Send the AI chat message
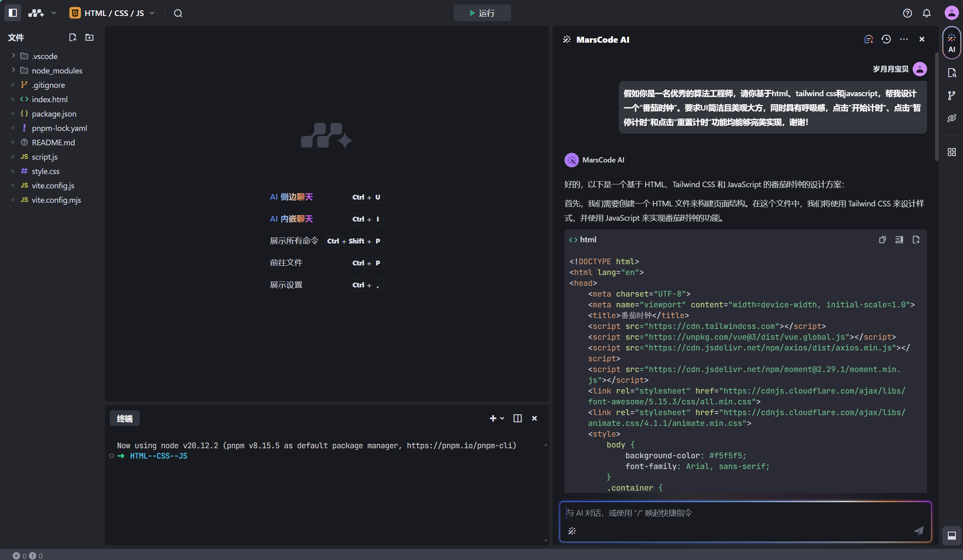963x560 pixels. [919, 531]
